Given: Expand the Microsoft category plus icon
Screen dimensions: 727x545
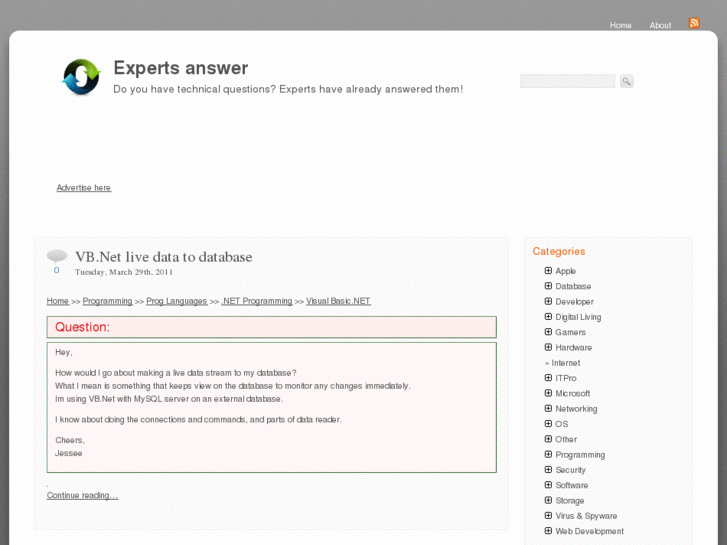Looking at the screenshot, I should point(548,393).
